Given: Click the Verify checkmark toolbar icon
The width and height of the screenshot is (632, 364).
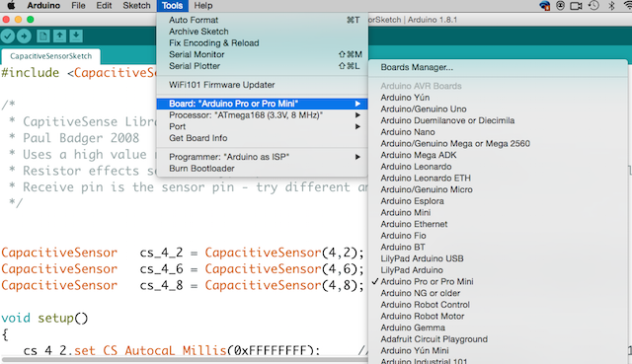Looking at the screenshot, I should [x=8, y=36].
